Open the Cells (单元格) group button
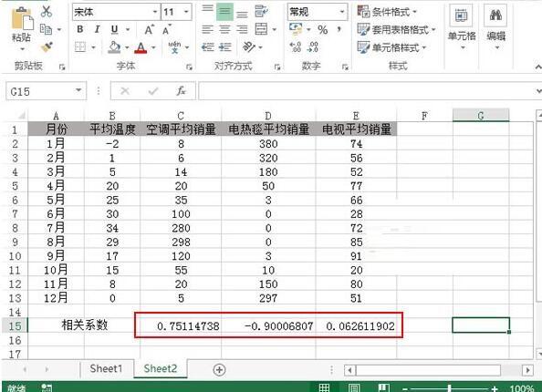 tap(462, 27)
